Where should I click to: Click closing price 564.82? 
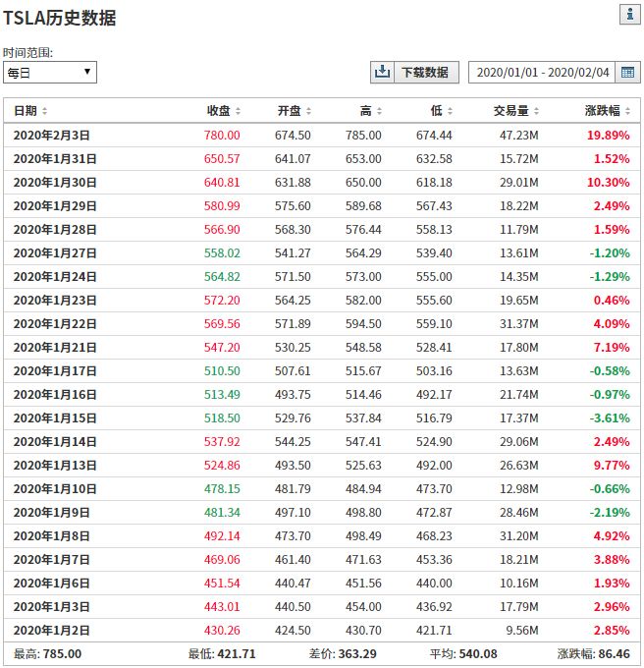point(222,277)
